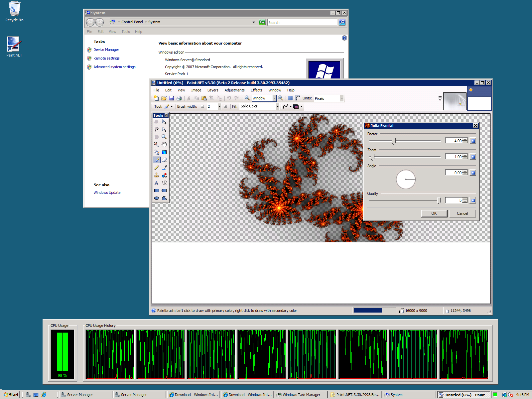Select the Move Selected Pixels tool

point(164,122)
